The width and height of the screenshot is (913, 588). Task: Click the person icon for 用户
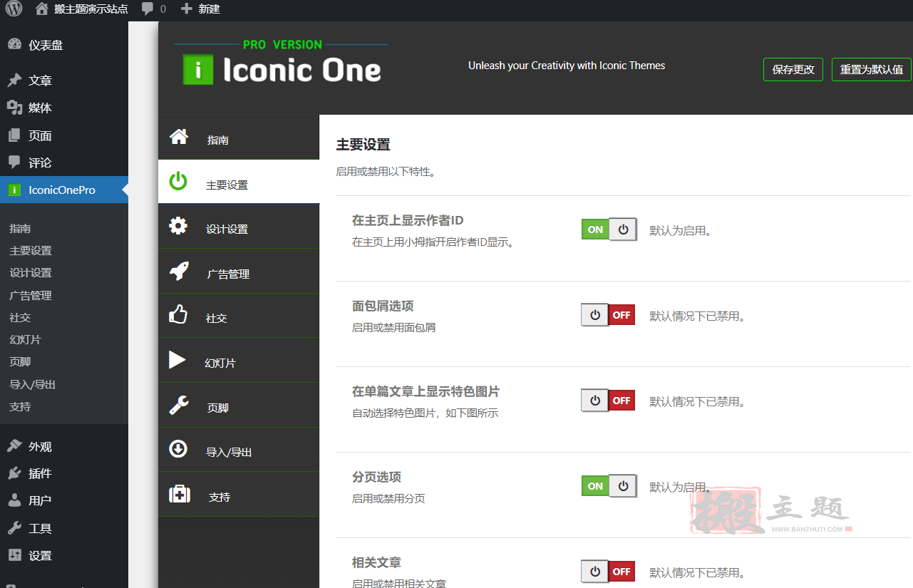coord(14,500)
